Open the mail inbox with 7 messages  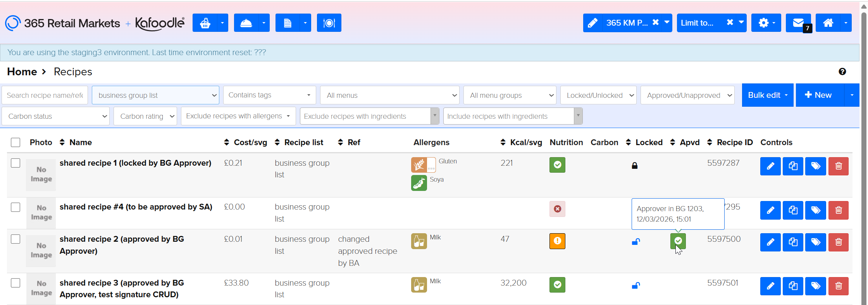click(798, 23)
